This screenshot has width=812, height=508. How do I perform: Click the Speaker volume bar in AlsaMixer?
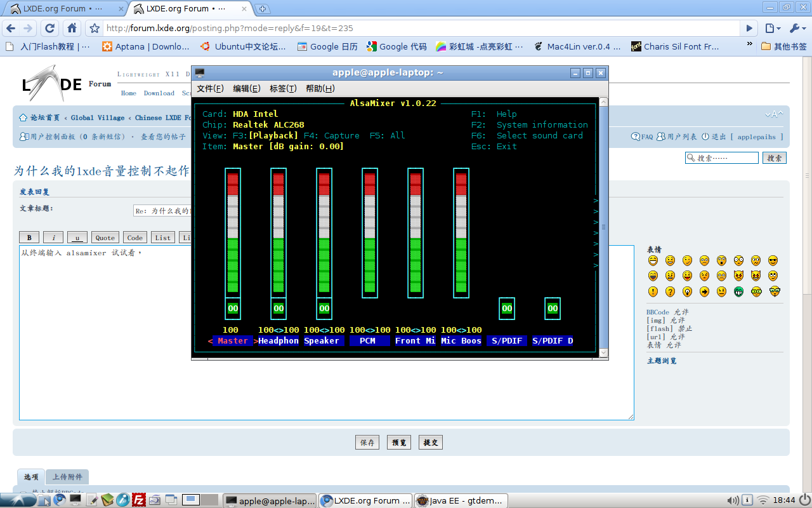(x=324, y=233)
